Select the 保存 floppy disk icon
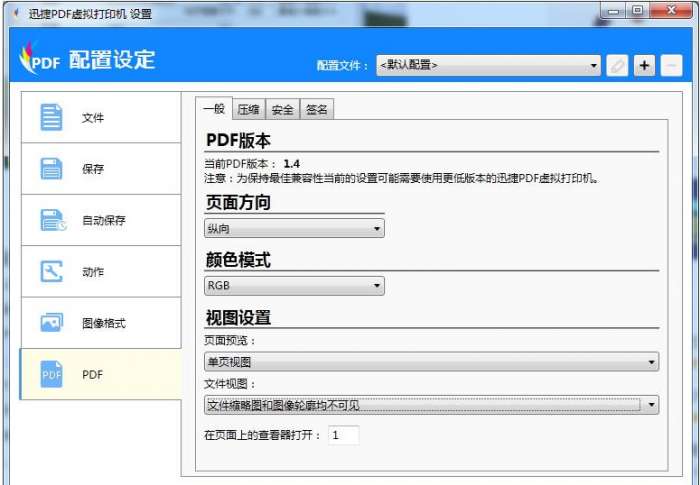The height and width of the screenshot is (485, 700). pyautogui.click(x=51, y=169)
